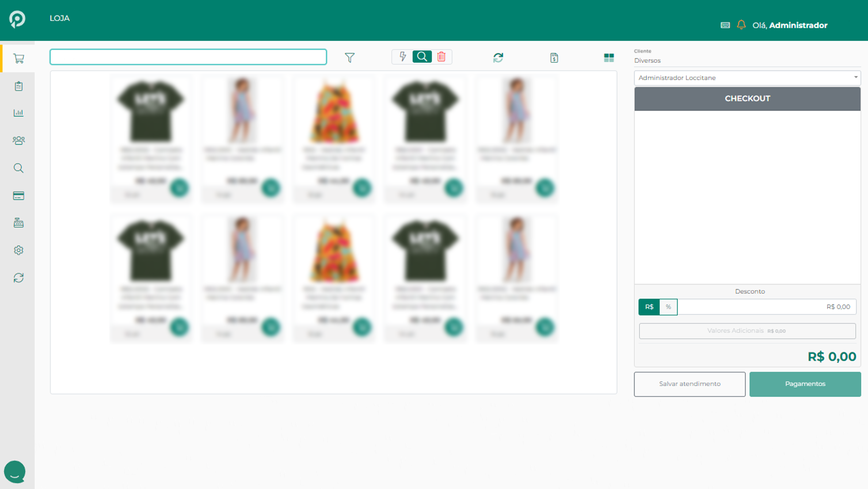
Task: Open the bar chart reports icon
Action: (18, 113)
